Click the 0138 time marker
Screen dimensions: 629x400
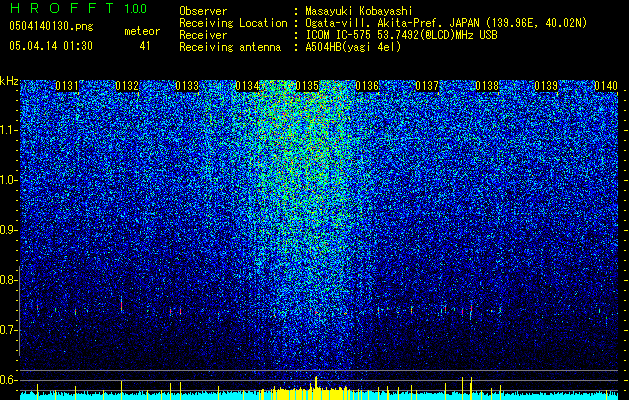pos(487,86)
